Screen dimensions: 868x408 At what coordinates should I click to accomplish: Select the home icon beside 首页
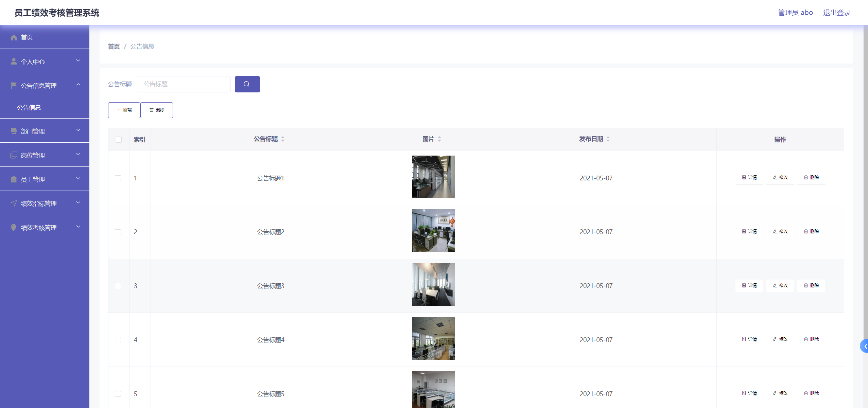(x=14, y=37)
